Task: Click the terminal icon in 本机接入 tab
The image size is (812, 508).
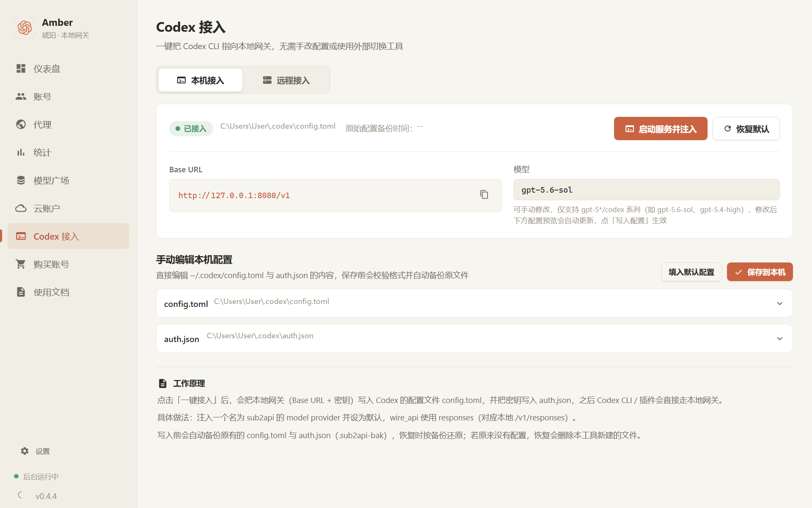Action: click(x=181, y=80)
